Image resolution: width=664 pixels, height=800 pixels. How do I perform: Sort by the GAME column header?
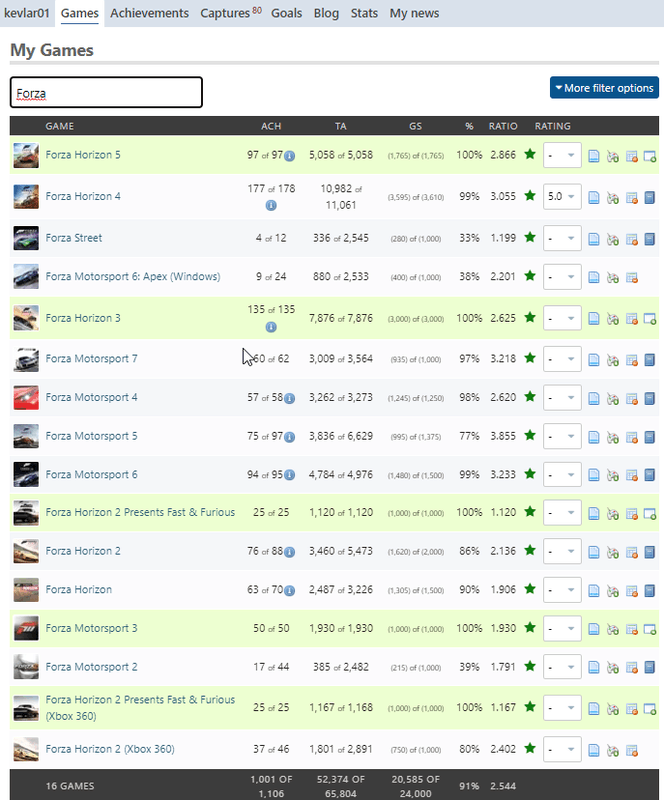(59, 126)
